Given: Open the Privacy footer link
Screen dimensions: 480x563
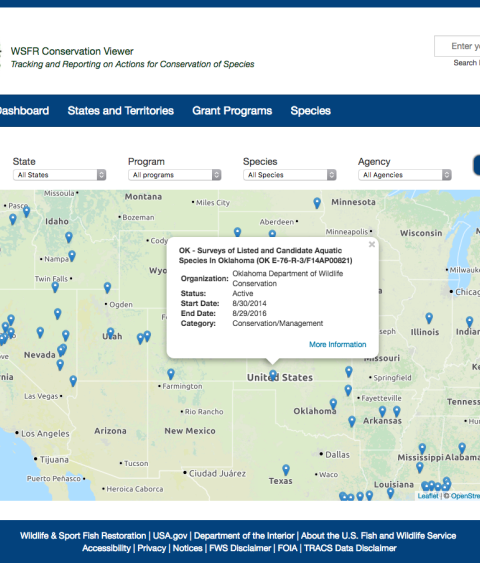Looking at the screenshot, I should [x=152, y=548].
